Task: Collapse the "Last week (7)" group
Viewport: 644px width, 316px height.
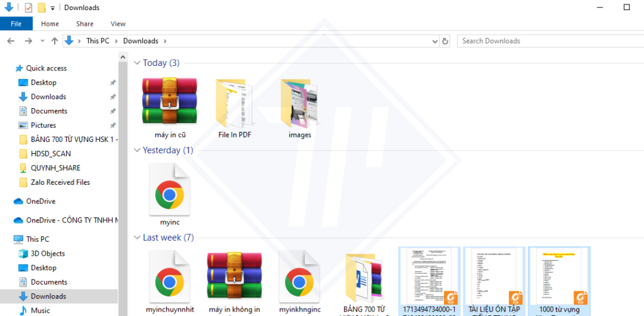Action: [137, 237]
